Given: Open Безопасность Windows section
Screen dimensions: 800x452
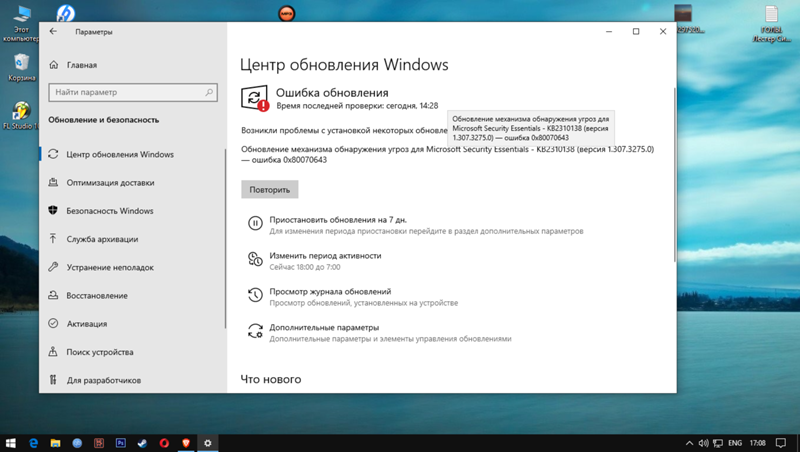Looking at the screenshot, I should click(110, 211).
